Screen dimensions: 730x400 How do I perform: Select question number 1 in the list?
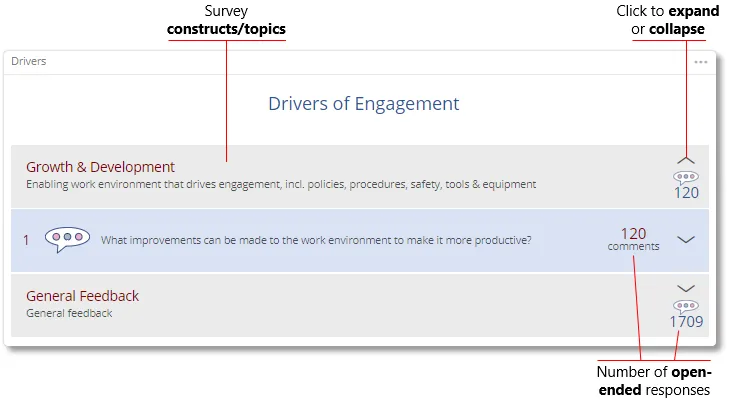point(26,240)
